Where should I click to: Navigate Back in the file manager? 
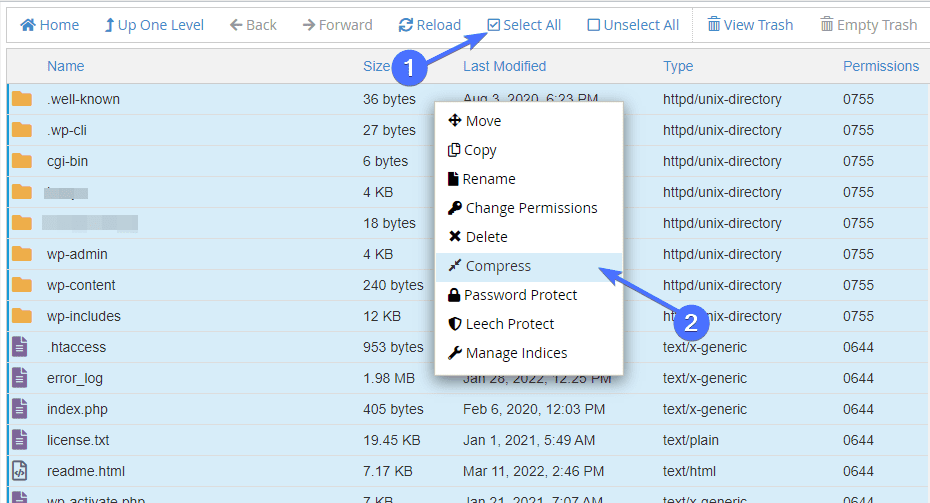point(253,25)
